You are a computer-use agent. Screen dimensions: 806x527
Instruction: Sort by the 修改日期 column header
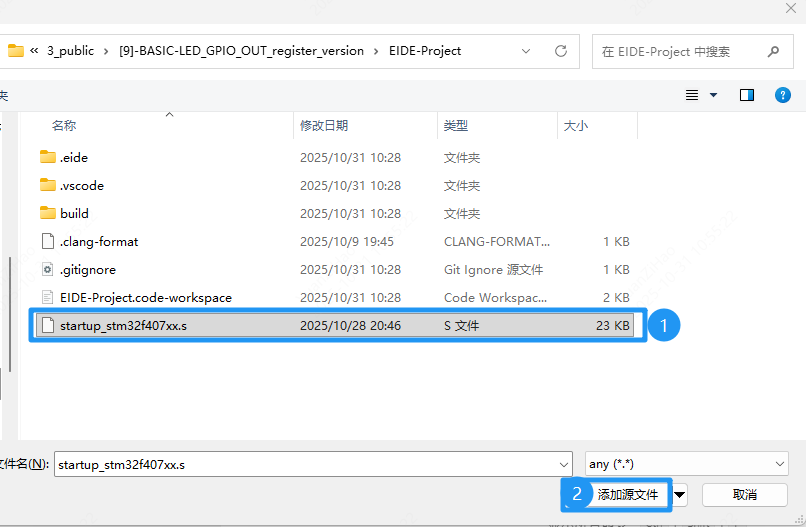click(x=324, y=125)
